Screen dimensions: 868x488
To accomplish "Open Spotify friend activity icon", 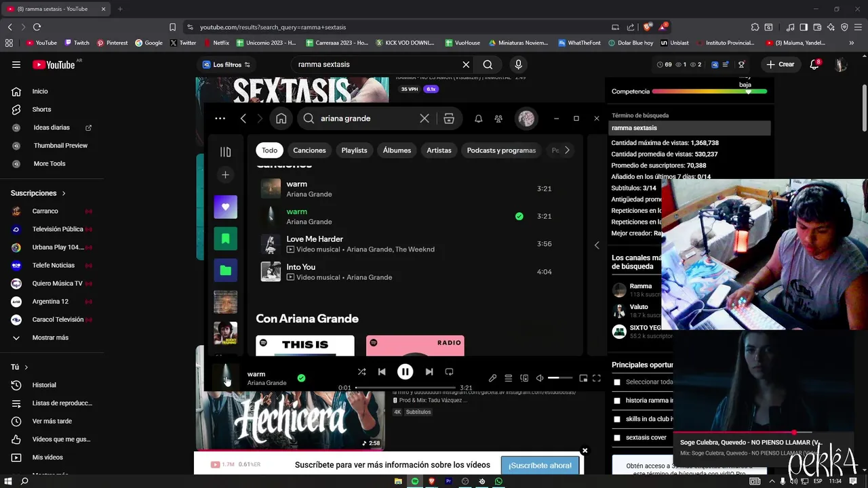I will pos(498,119).
